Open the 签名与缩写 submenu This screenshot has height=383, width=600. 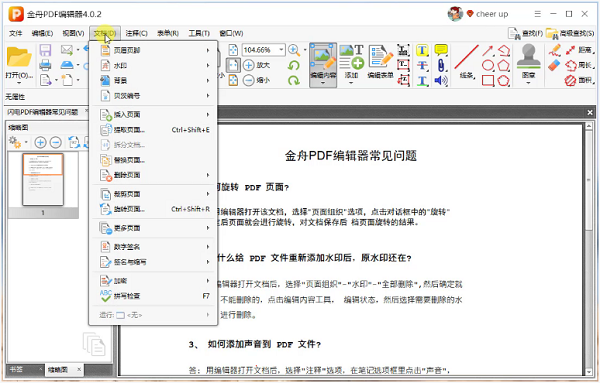pyautogui.click(x=154, y=262)
